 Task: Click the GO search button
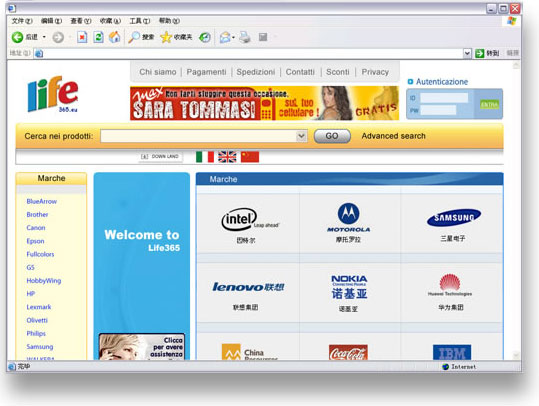332,136
